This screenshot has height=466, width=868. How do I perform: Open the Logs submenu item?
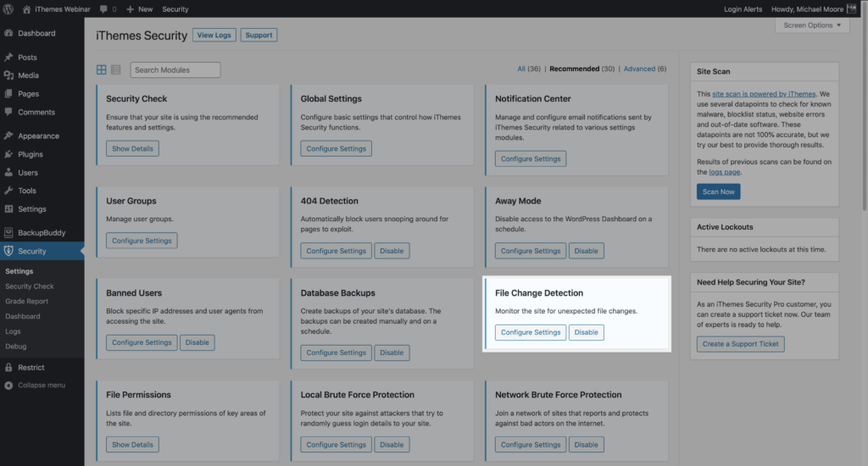pyautogui.click(x=13, y=331)
